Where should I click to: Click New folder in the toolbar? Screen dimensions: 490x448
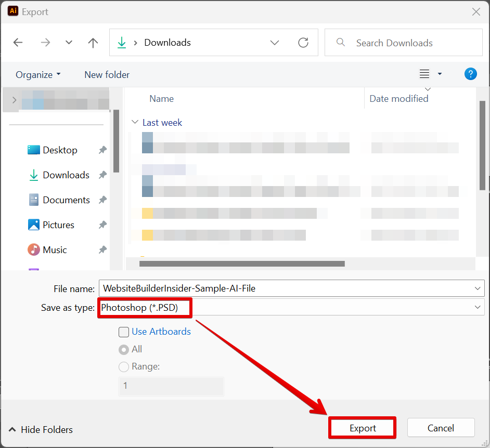click(x=107, y=75)
